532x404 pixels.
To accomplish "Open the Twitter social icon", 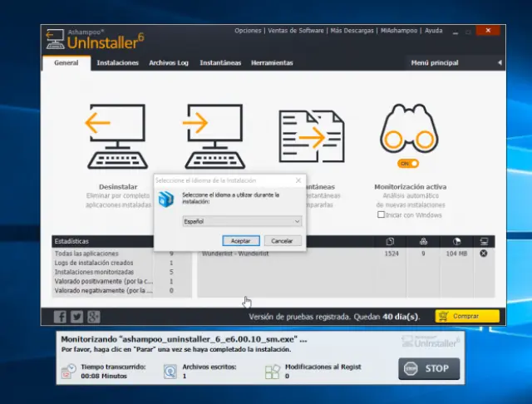I will coord(76,317).
